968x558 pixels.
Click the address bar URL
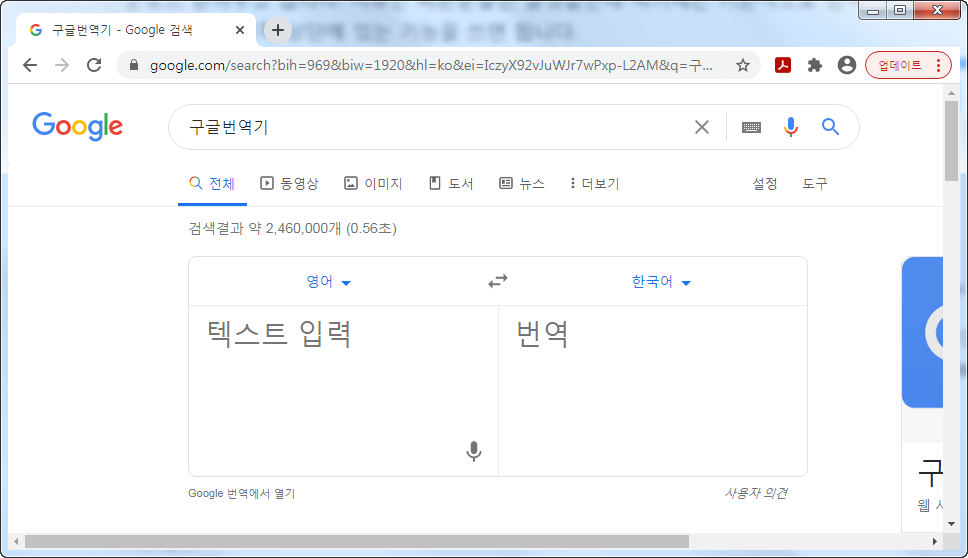pos(431,65)
